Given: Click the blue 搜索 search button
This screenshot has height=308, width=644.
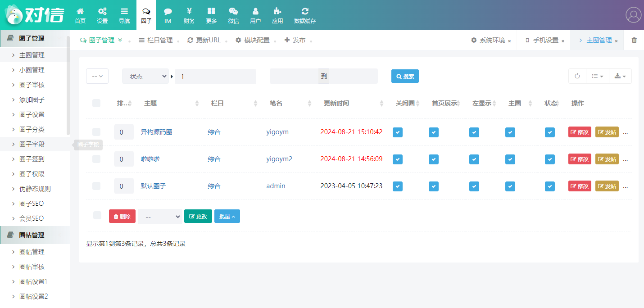Looking at the screenshot, I should pyautogui.click(x=405, y=76).
